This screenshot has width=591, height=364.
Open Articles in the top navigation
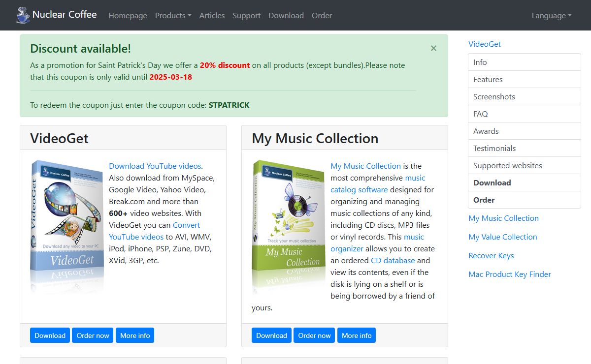[x=212, y=15]
